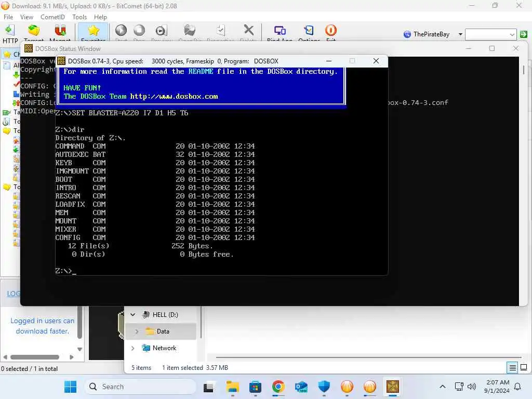Open the ThePirateBay search engine dropdown
Image resolution: width=532 pixels, height=399 pixels.
460,34
